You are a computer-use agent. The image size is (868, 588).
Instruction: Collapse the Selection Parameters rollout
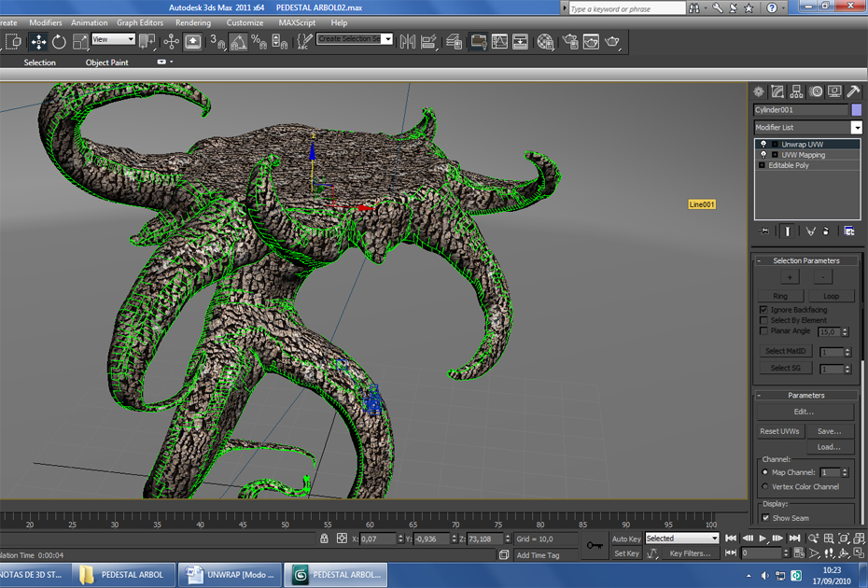(x=806, y=260)
